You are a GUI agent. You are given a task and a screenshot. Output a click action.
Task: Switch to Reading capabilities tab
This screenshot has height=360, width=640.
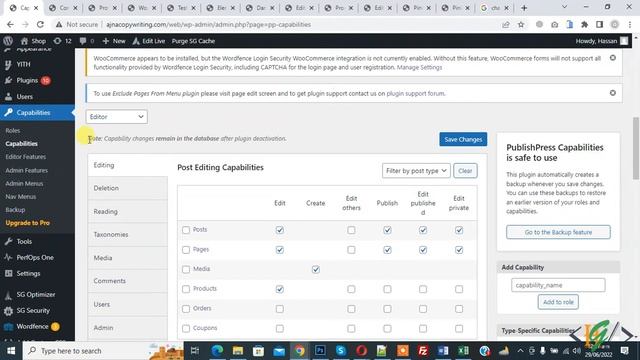click(128, 211)
